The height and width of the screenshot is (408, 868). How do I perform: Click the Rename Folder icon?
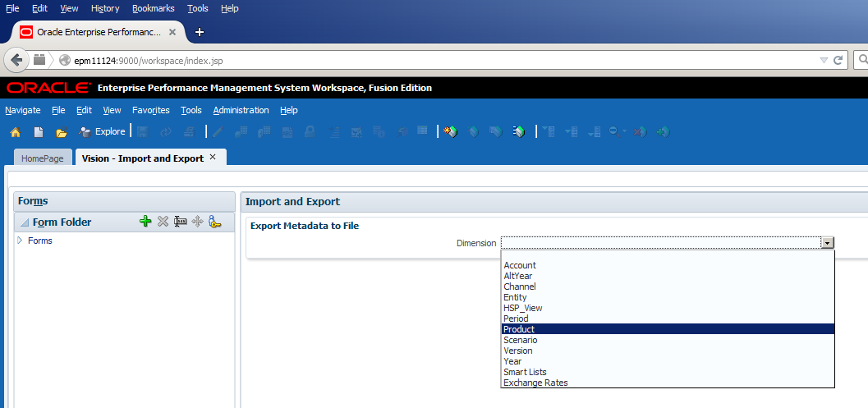tap(180, 222)
